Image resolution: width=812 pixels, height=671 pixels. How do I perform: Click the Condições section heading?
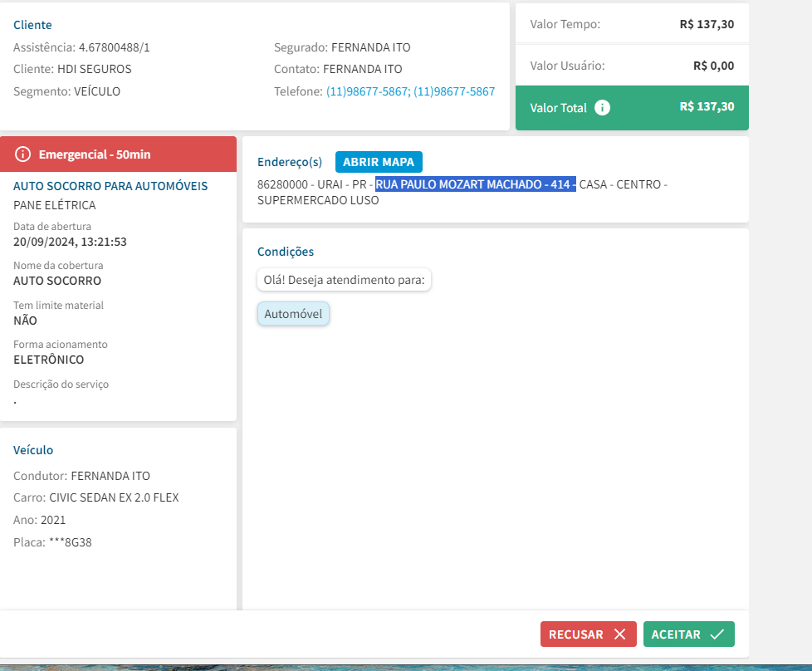click(286, 252)
